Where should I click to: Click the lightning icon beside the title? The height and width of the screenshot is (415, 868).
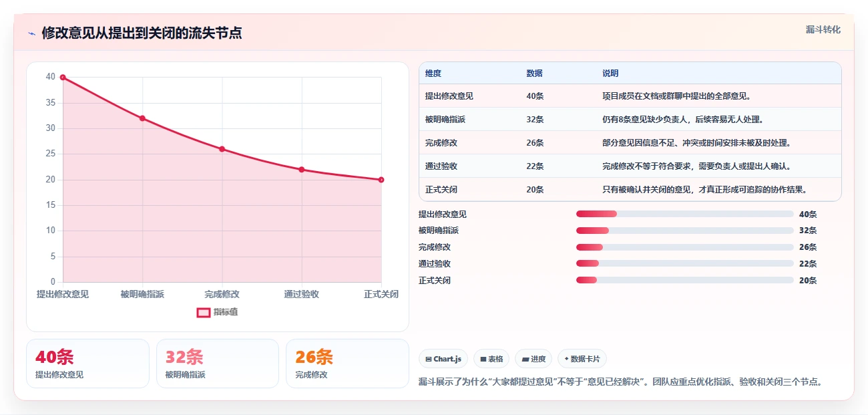[31, 33]
